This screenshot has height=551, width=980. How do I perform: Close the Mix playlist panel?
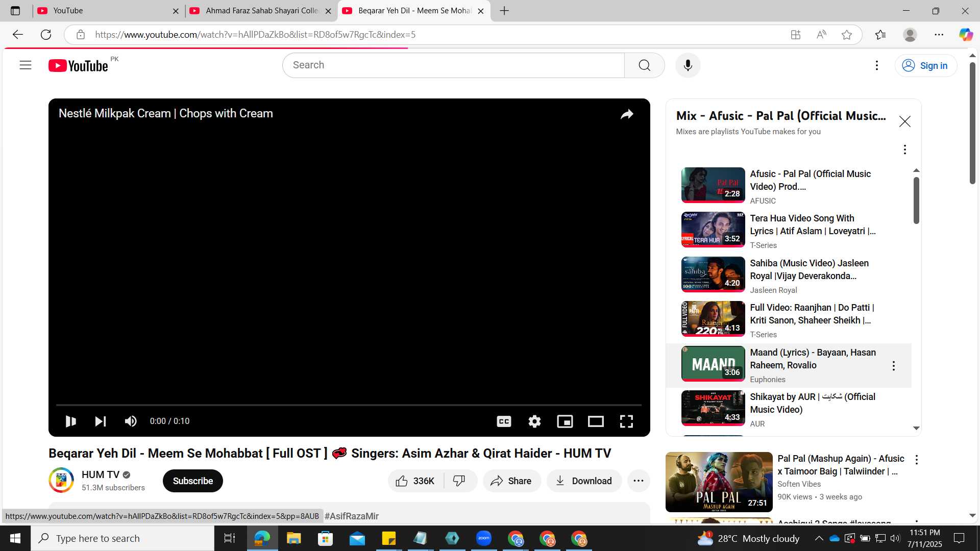904,121
